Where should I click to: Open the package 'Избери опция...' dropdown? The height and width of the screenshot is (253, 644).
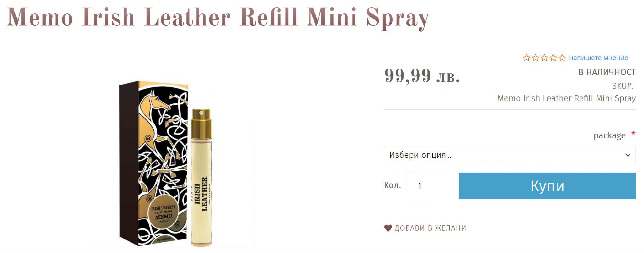509,154
